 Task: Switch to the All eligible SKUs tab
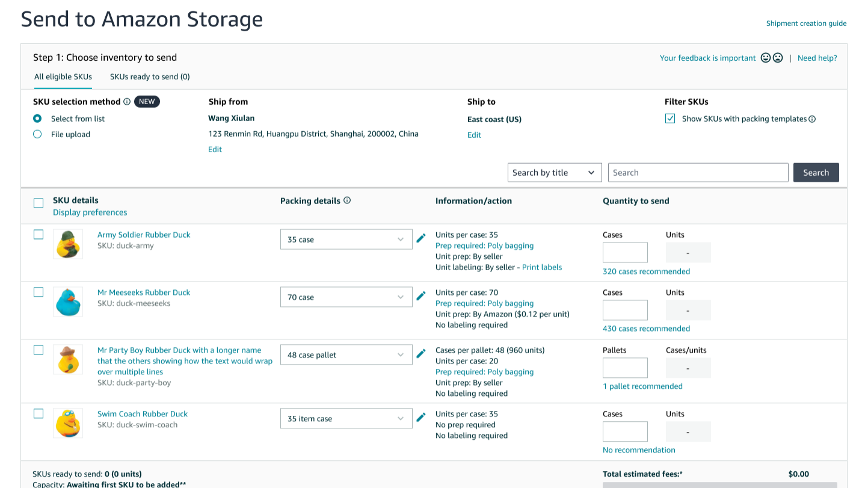pyautogui.click(x=63, y=77)
